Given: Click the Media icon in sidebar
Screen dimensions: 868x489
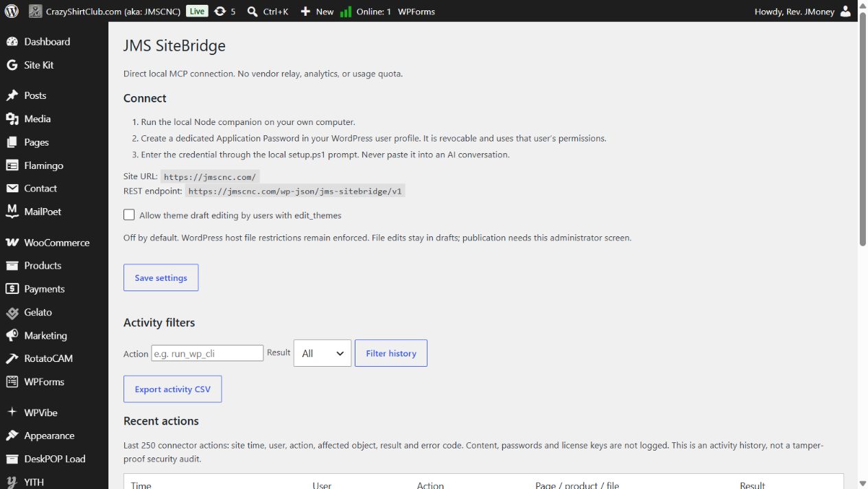Looking at the screenshot, I should (12, 119).
